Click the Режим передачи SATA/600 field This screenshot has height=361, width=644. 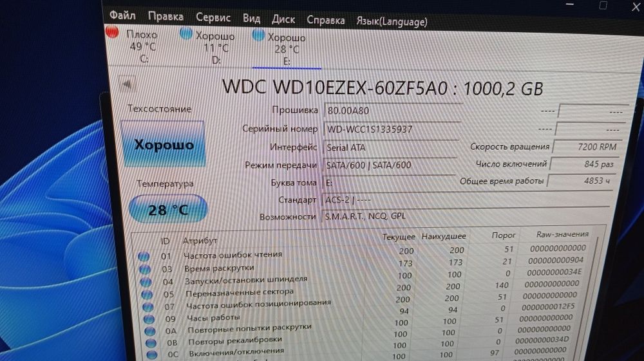click(x=390, y=165)
